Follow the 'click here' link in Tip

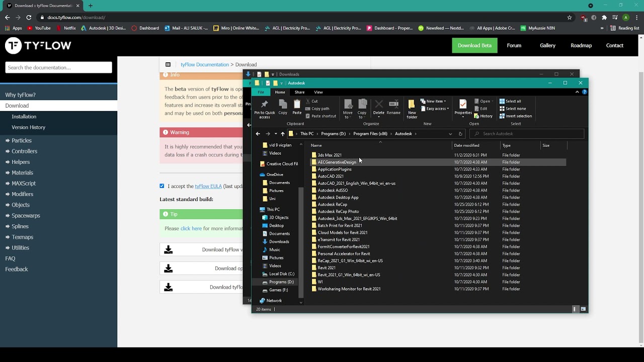[x=191, y=228]
